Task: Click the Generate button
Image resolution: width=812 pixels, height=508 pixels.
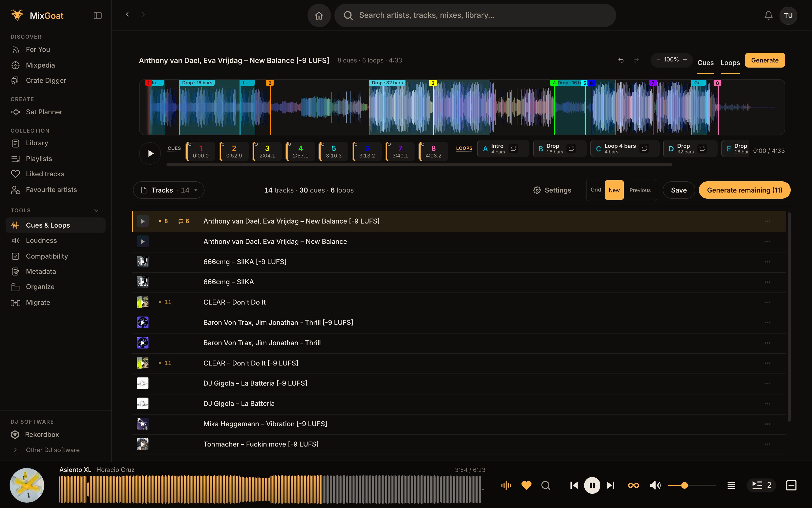Action: tap(765, 60)
